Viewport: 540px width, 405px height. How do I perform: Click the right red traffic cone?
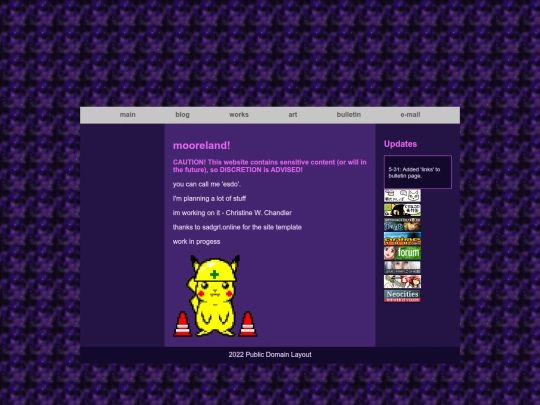point(248,324)
